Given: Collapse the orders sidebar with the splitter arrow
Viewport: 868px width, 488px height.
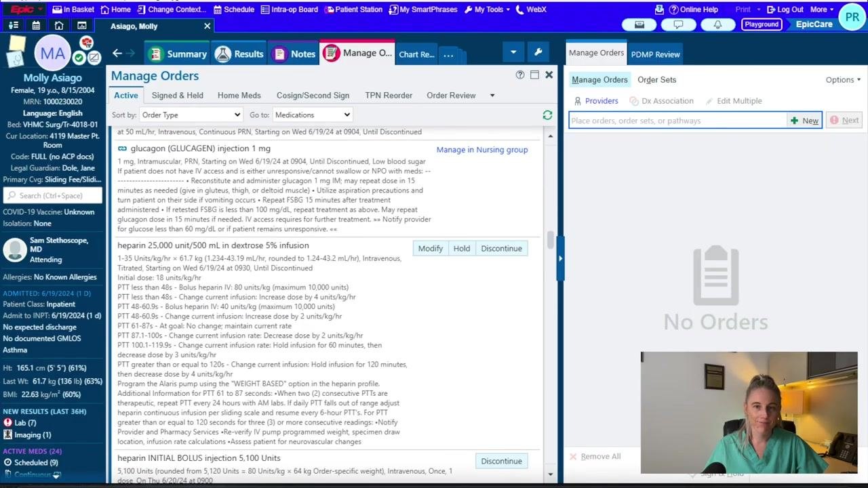Looking at the screenshot, I should [x=560, y=258].
